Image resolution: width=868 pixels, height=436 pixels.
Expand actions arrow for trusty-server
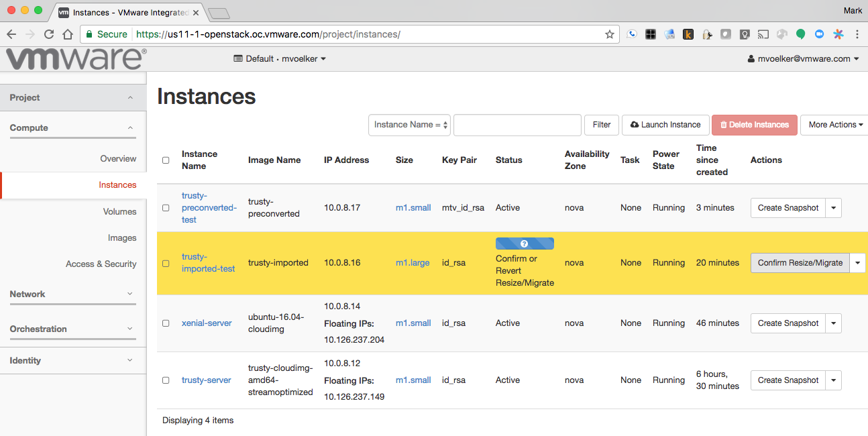pyautogui.click(x=834, y=380)
